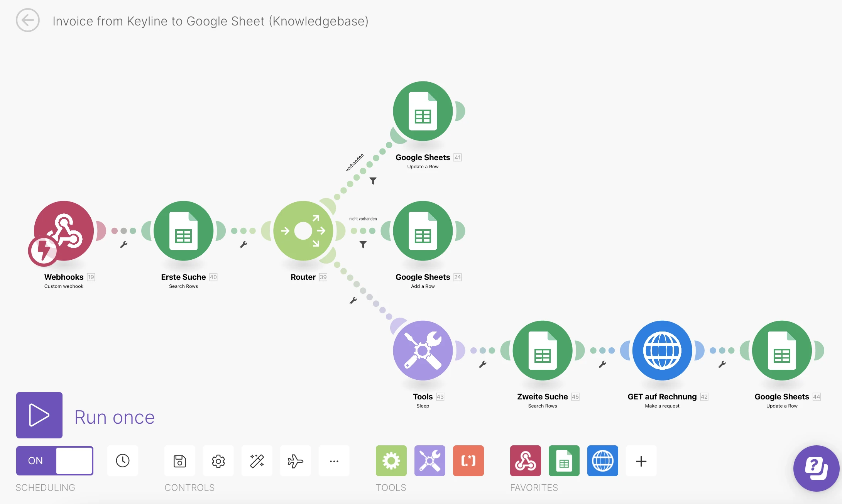This screenshot has height=504, width=842.
Task: Open scenario settings gear in Controls
Action: pyautogui.click(x=218, y=461)
